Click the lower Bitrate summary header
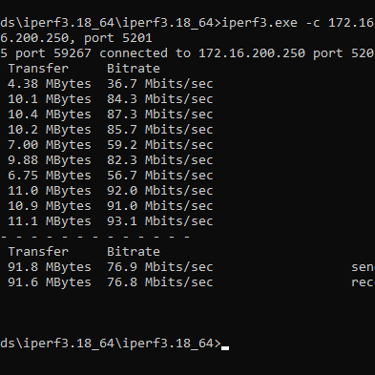Viewport: 375px width, 375px height. 133,252
